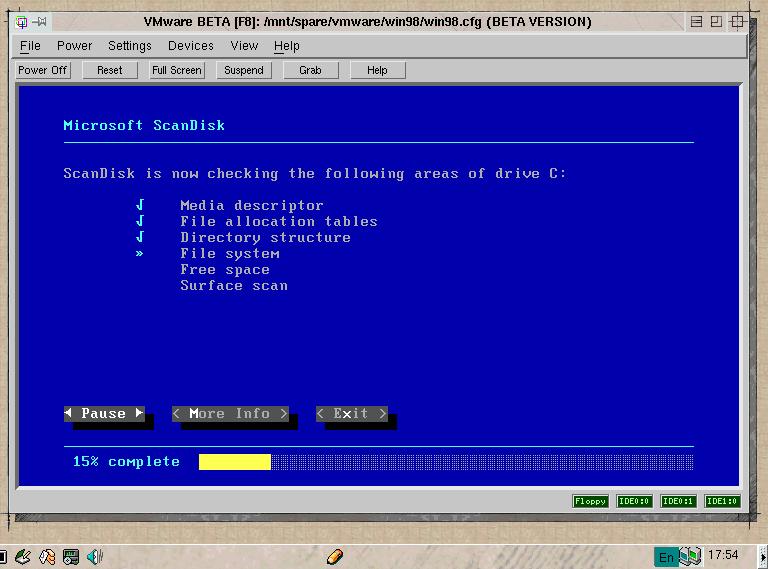Click the 17:54 clock in the taskbar
The height and width of the screenshot is (569, 768).
[723, 555]
